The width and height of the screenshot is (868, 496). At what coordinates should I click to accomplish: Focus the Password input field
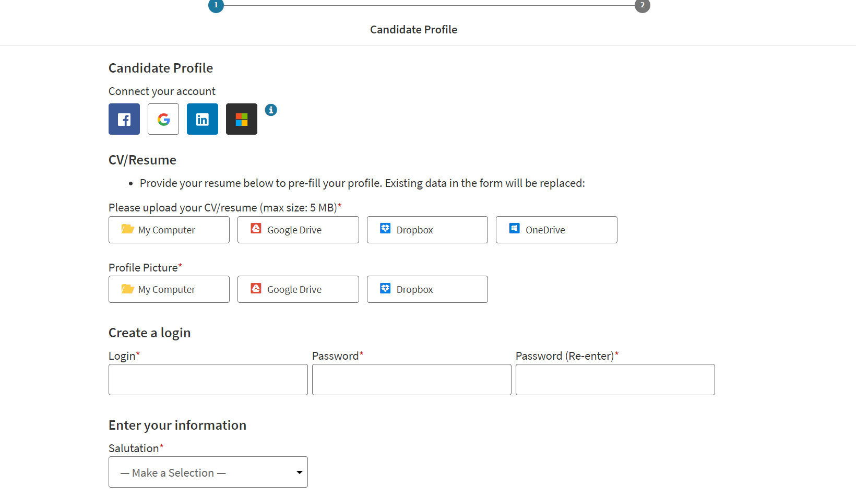(412, 380)
